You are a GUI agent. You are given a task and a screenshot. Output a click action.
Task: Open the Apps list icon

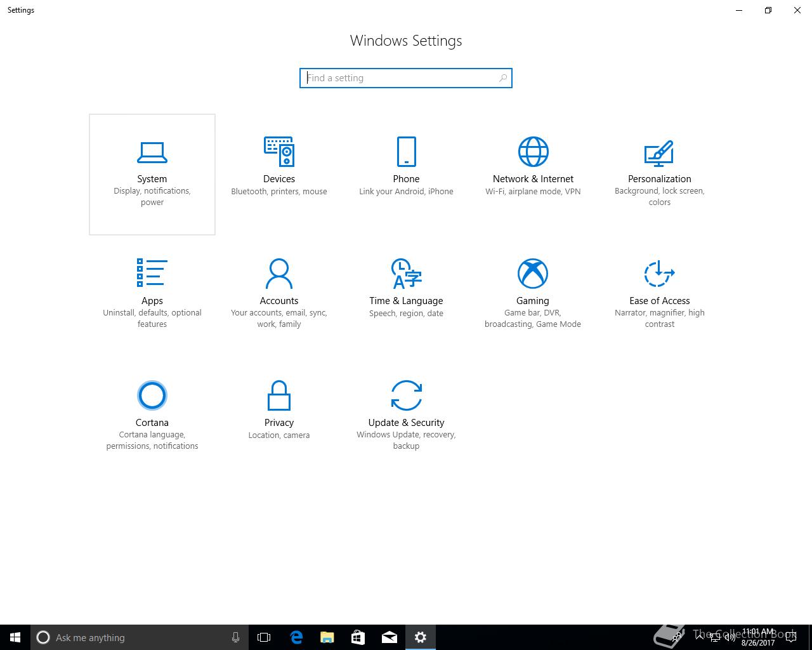[x=152, y=273]
